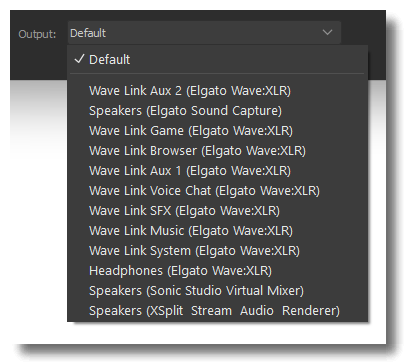This screenshot has height=364, width=406.
Task: Pick Wave Link Game output device
Action: pos(217,131)
